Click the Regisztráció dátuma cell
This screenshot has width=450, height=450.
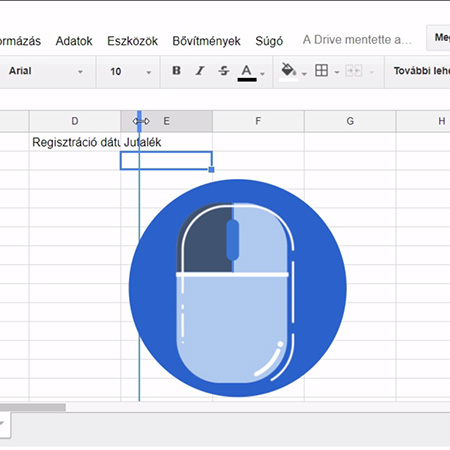75,142
